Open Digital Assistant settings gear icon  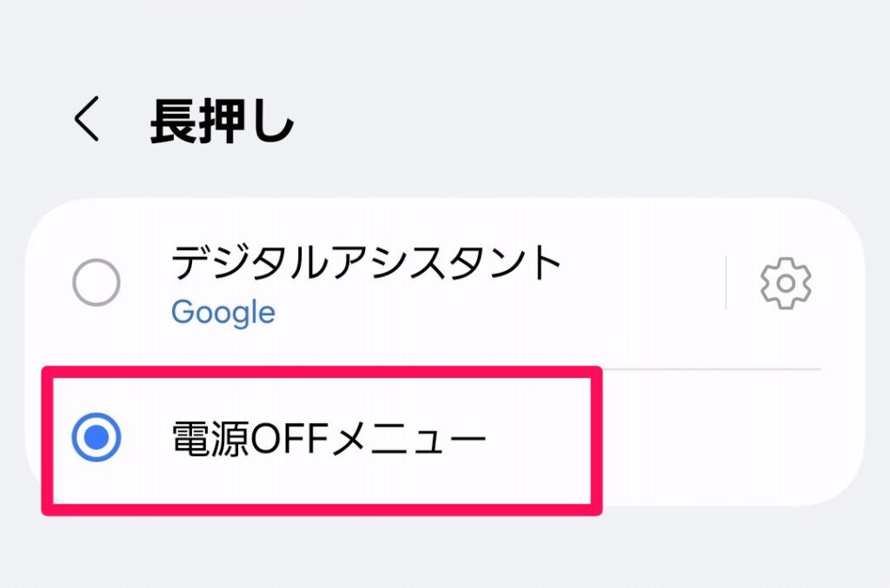(x=786, y=283)
